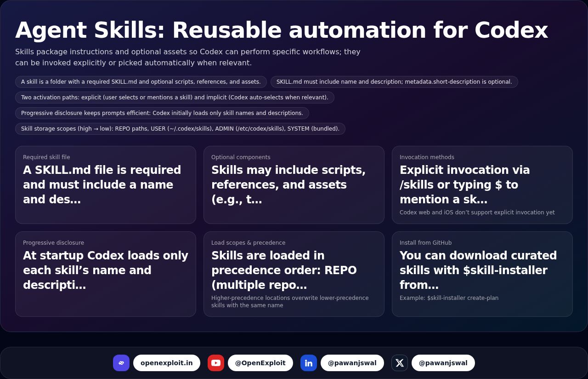Click the pill starting 'A skill is a folder'
This screenshot has height=379, width=588.
click(x=141, y=82)
